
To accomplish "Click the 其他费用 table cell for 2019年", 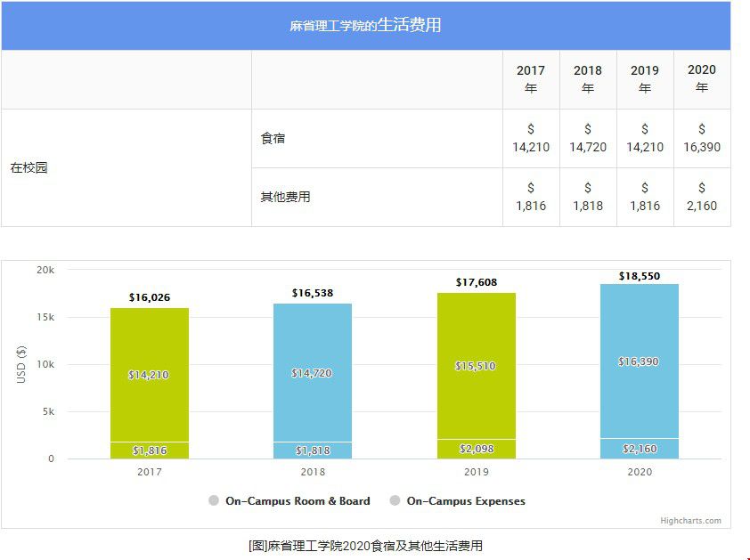I will coord(645,197).
